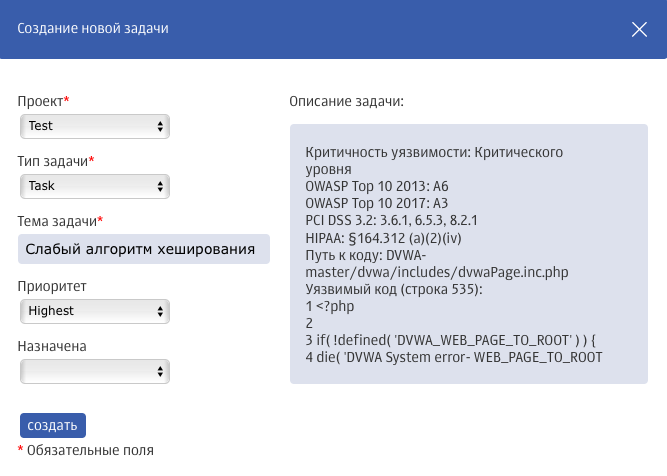Click the 'Критичность уязвимости' line in the description
The width and height of the screenshot is (667, 476).
[x=434, y=152]
